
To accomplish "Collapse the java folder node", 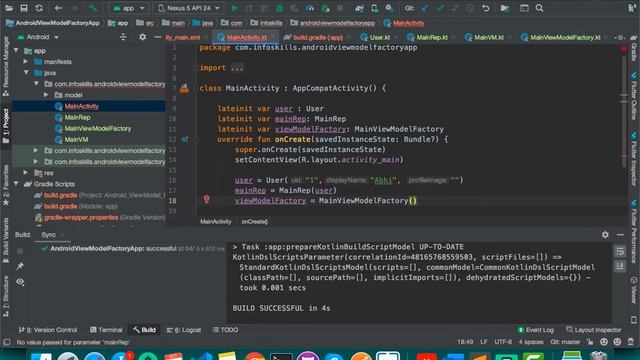I will point(26,73).
